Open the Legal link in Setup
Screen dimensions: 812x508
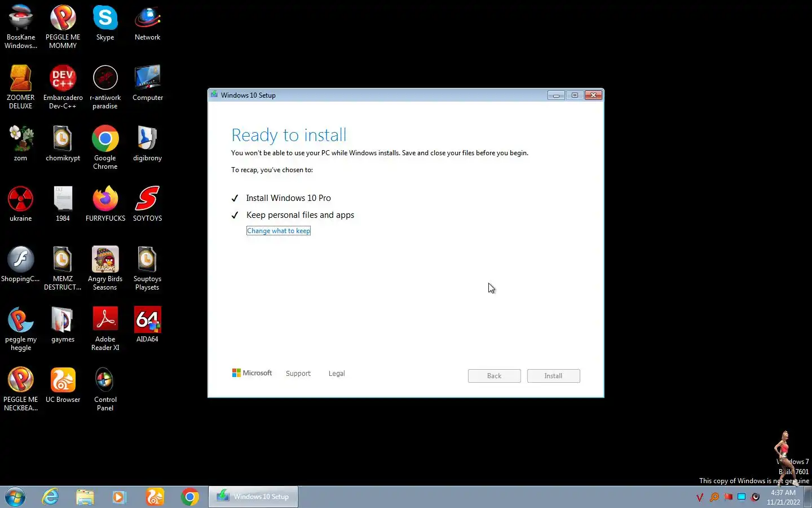click(x=337, y=374)
